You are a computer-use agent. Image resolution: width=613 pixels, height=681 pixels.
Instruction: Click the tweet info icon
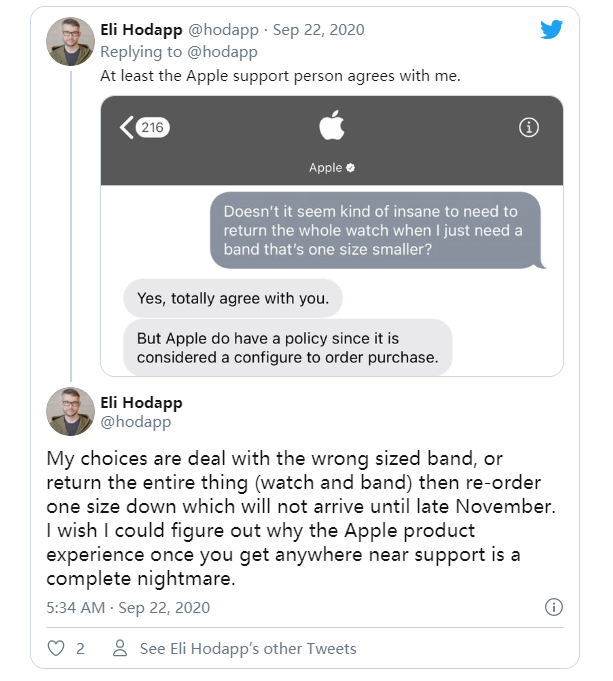[553, 607]
